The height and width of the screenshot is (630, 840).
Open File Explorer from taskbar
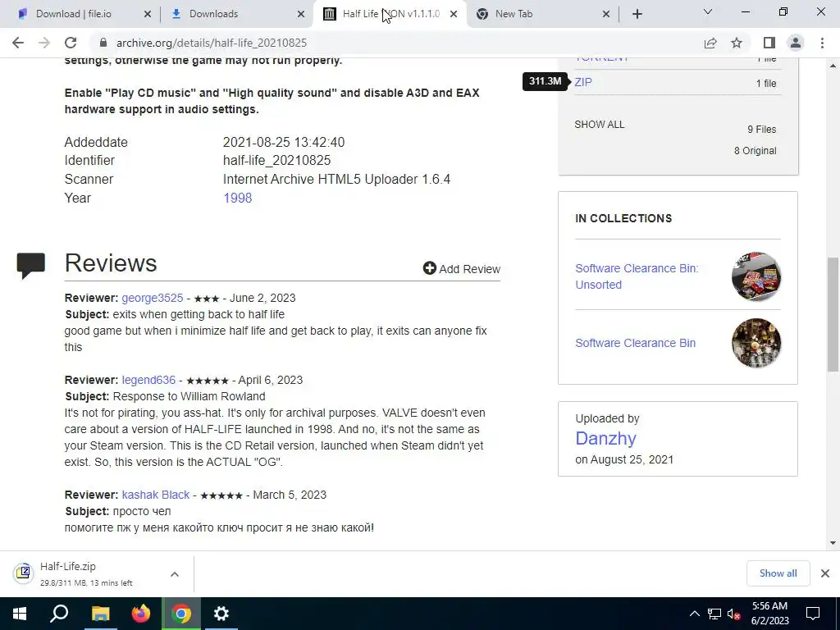pyautogui.click(x=100, y=614)
